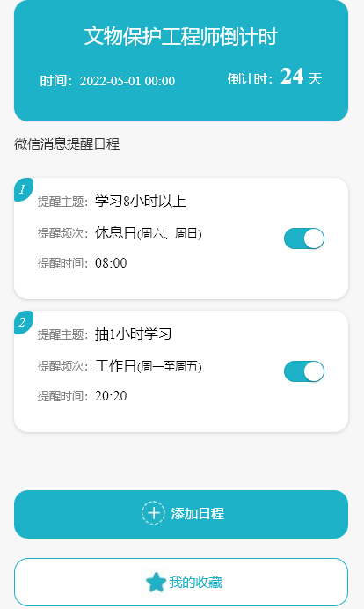Select reminder topic 抽1小时学习
The width and height of the screenshot is (364, 609).
(133, 334)
